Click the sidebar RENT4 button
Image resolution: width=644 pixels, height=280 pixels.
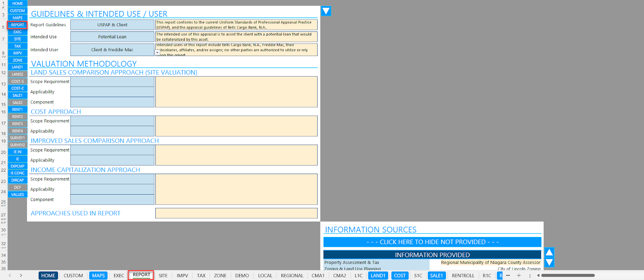17,131
